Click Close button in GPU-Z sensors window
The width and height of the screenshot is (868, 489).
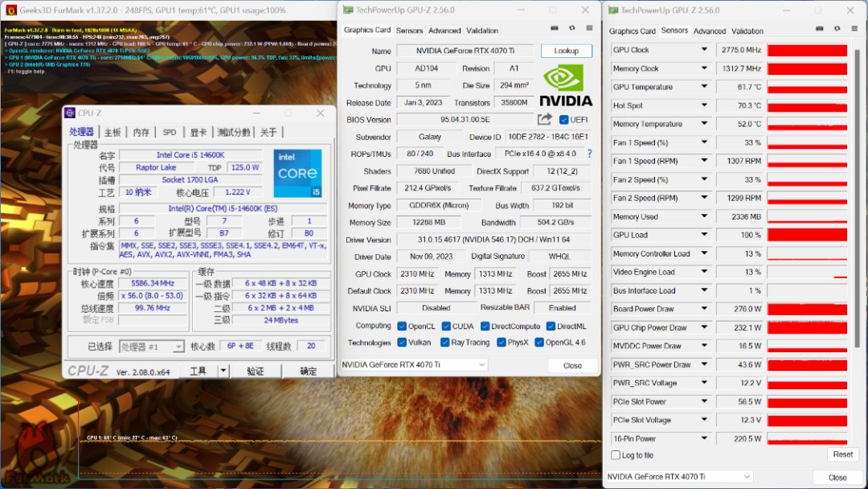tap(837, 478)
